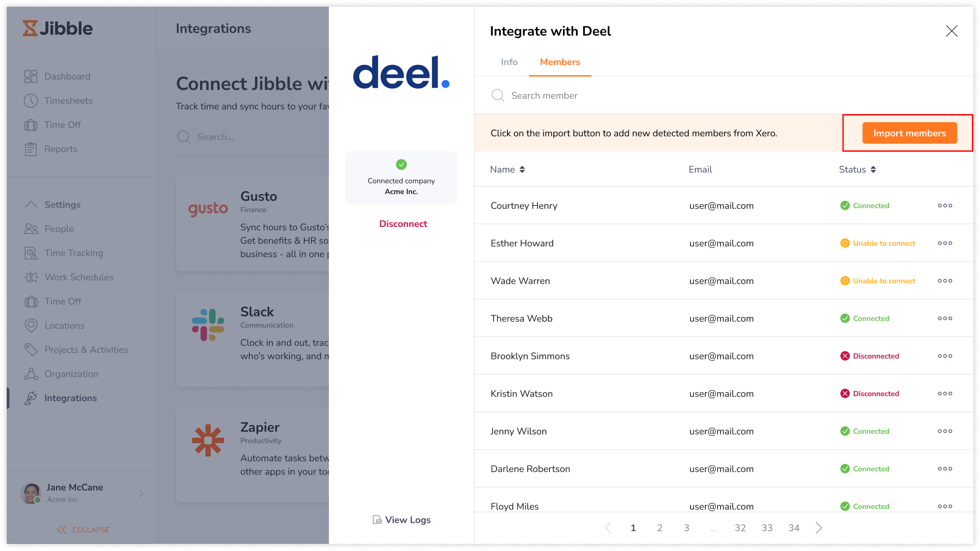This screenshot has height=551, width=980.
Task: Select the Members tab
Action: (560, 62)
